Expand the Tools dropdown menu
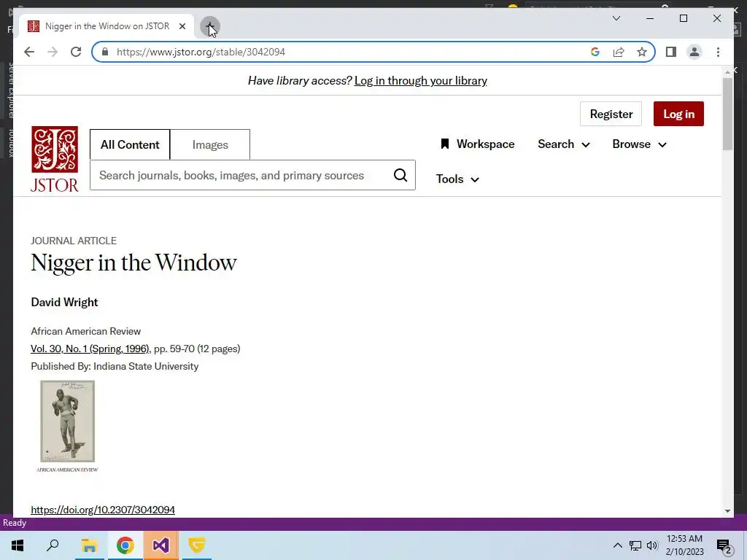 457,179
